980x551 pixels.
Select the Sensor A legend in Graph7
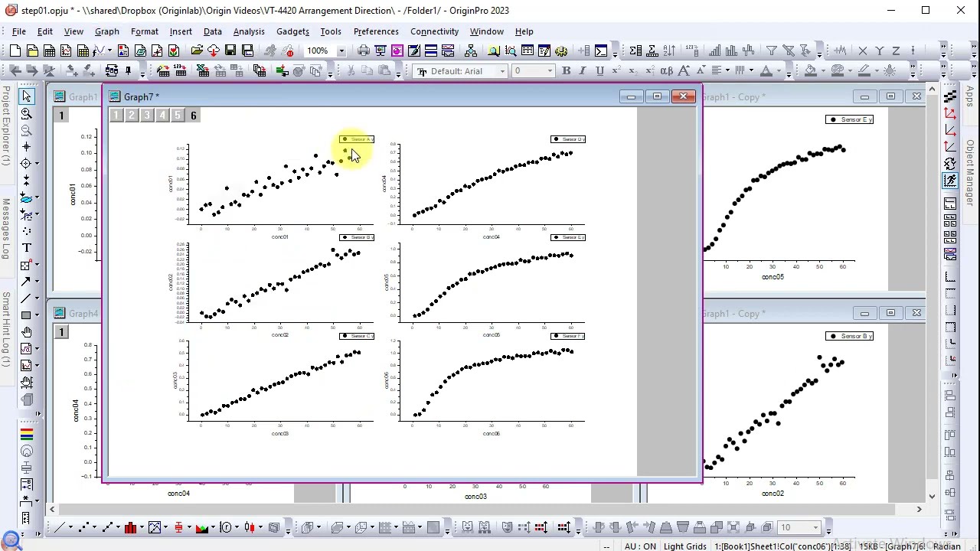click(357, 139)
